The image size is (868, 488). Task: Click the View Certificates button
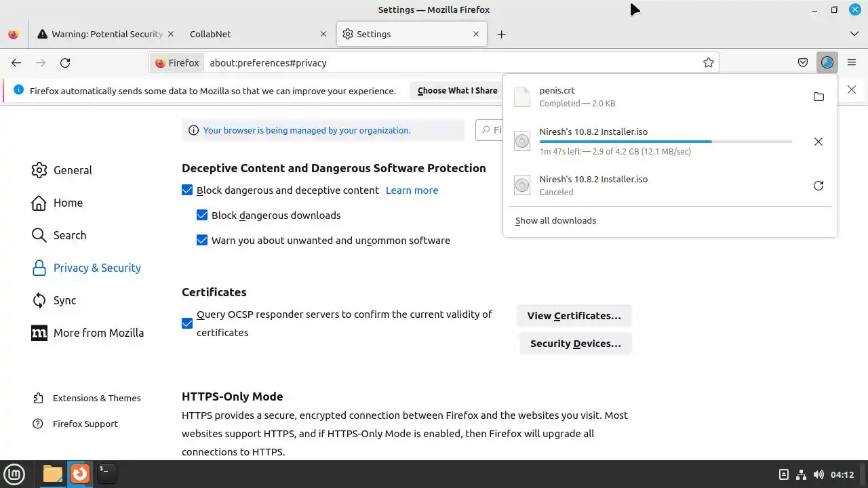574,315
